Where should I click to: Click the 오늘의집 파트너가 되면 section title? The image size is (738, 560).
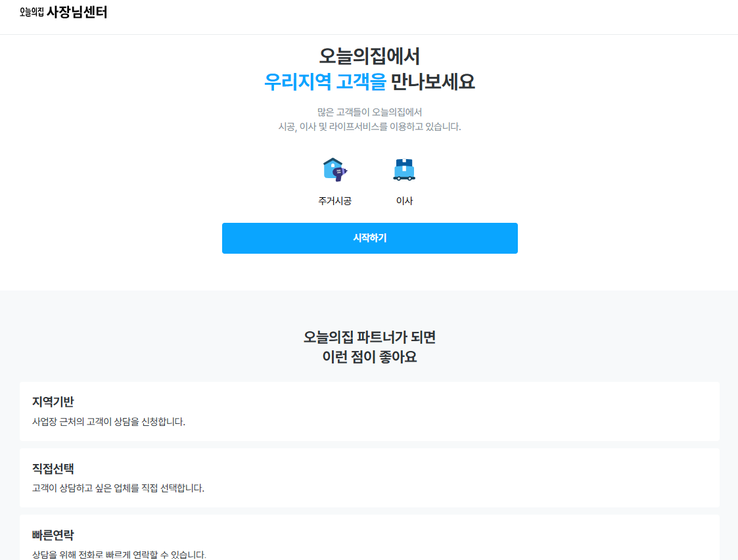pyautogui.click(x=369, y=337)
